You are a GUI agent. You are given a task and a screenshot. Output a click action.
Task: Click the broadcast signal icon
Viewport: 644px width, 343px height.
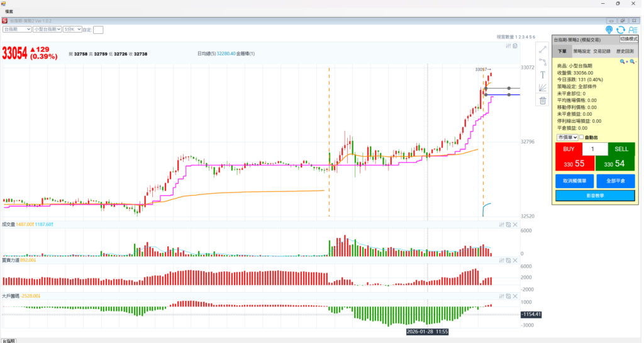coord(609,30)
